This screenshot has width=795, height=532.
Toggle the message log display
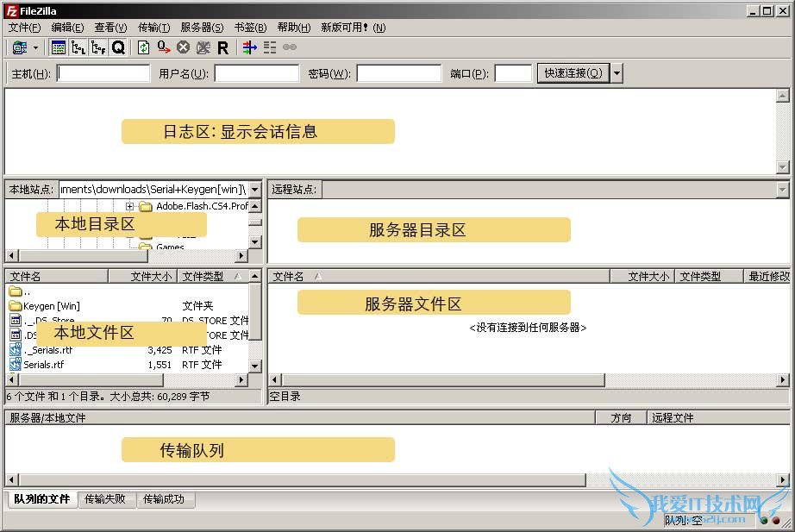coord(59,47)
